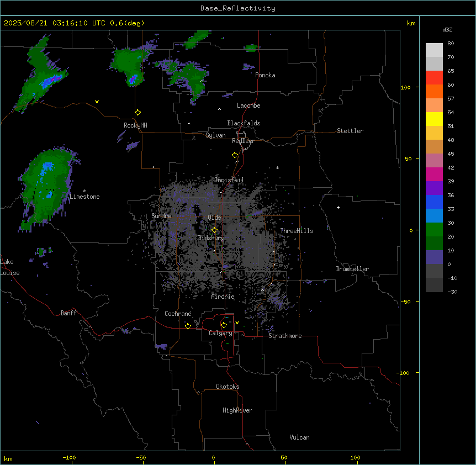Click the Cochrane city label
Image resolution: width=476 pixels, height=465 pixels.
click(x=178, y=314)
